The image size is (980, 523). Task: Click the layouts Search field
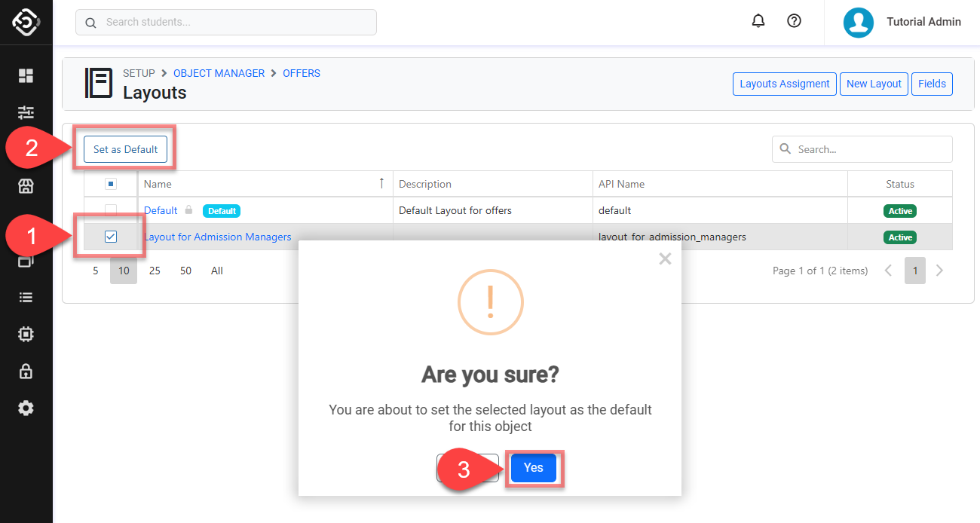coord(867,149)
